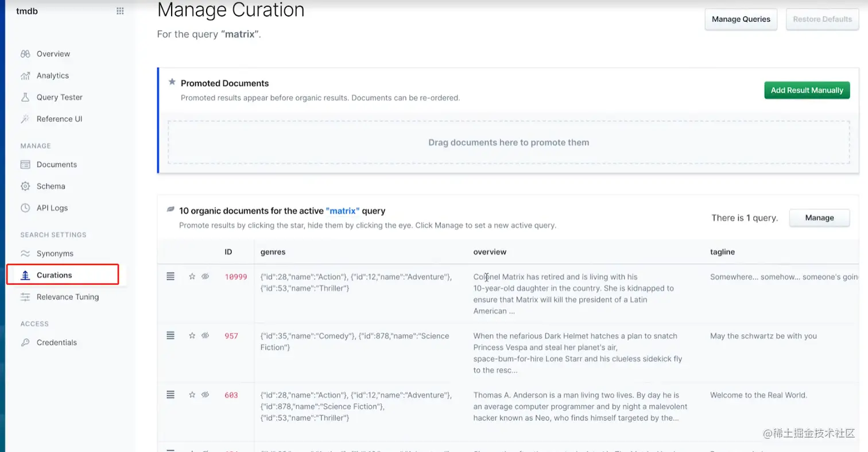
Task: Click the Schema gear icon
Action: 25,186
